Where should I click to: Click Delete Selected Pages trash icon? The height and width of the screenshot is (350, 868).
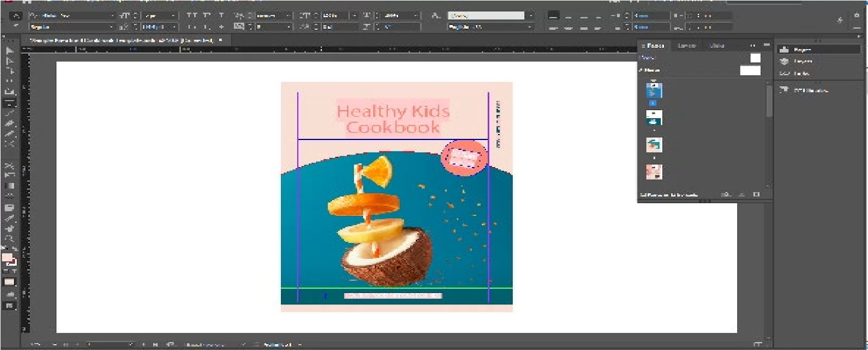pos(757,194)
